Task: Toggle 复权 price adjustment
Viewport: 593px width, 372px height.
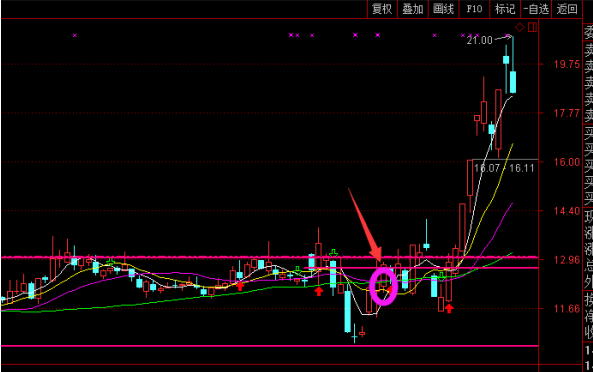Action: tap(382, 9)
